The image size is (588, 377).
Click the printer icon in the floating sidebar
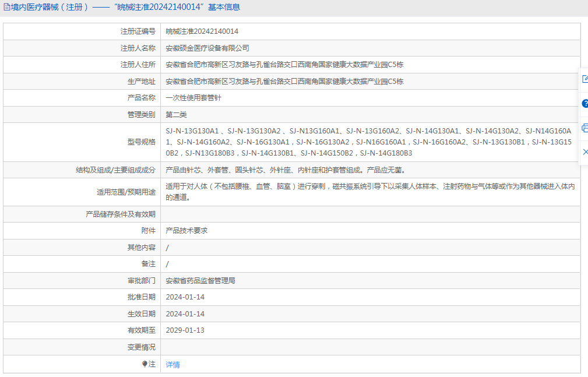585,128
